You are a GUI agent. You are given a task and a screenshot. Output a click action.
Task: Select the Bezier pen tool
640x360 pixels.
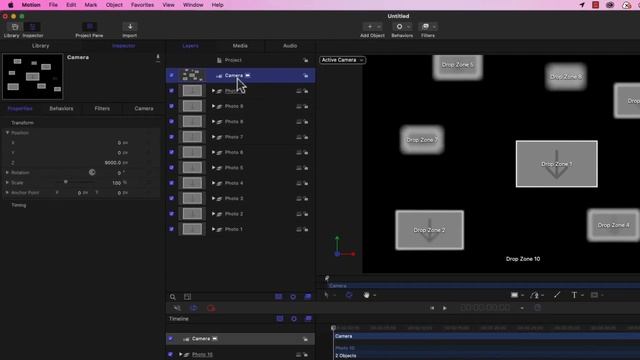click(535, 295)
